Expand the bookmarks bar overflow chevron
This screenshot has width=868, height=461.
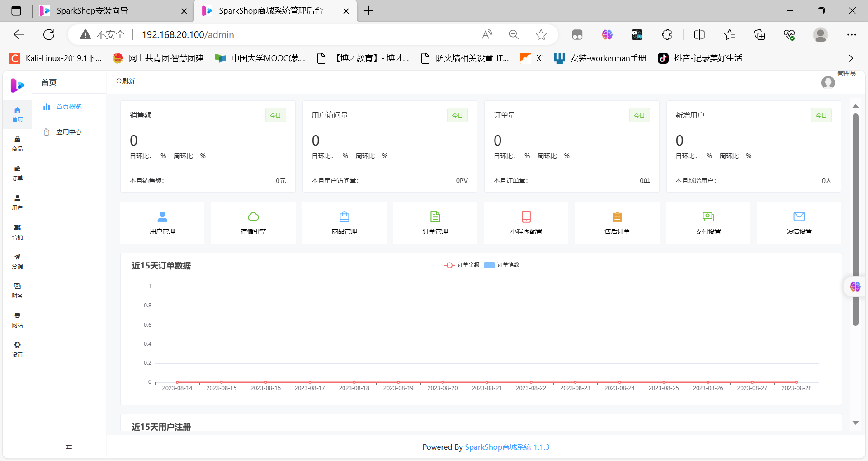coord(850,58)
